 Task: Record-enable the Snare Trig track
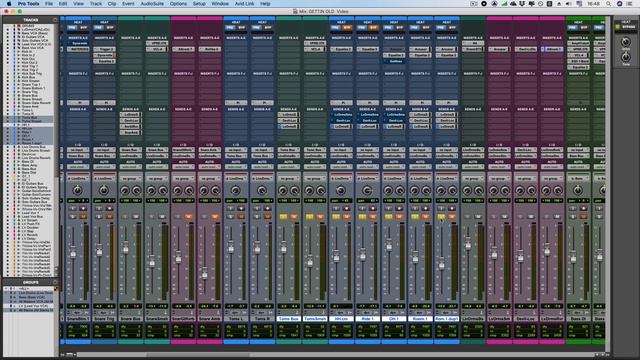(109, 209)
